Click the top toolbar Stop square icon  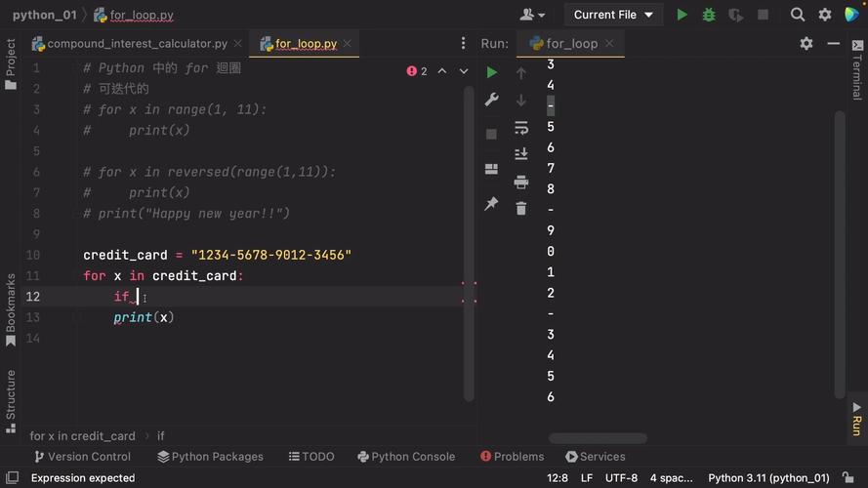click(x=763, y=15)
